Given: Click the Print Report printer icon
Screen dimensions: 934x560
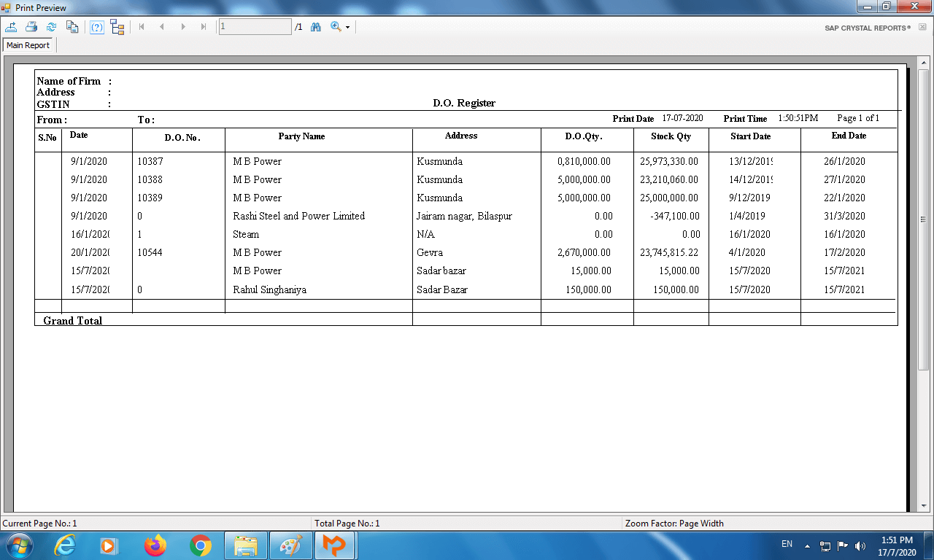Looking at the screenshot, I should (x=31, y=27).
